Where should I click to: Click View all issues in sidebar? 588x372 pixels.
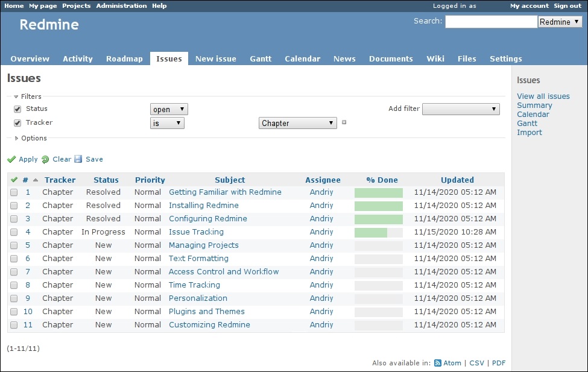pyautogui.click(x=543, y=96)
